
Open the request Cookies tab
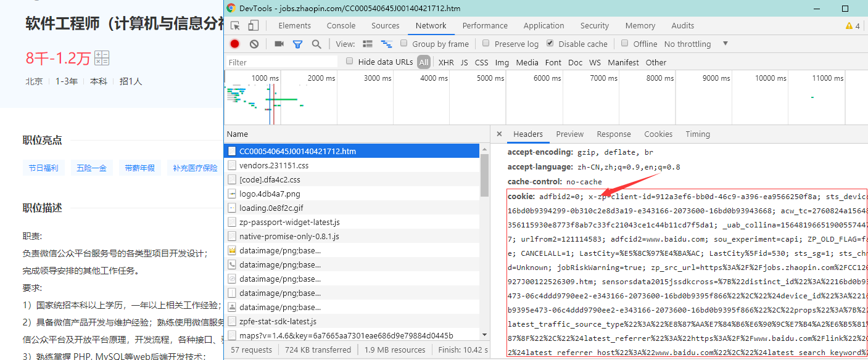pyautogui.click(x=658, y=134)
